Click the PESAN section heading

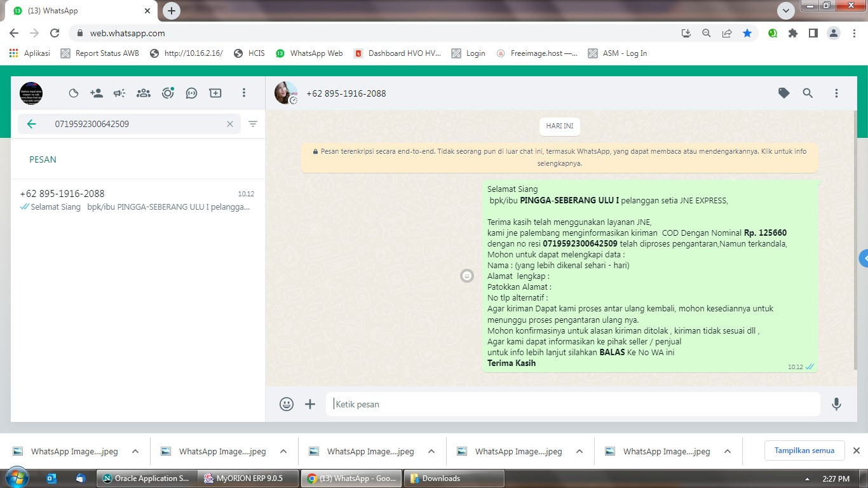[43, 159]
